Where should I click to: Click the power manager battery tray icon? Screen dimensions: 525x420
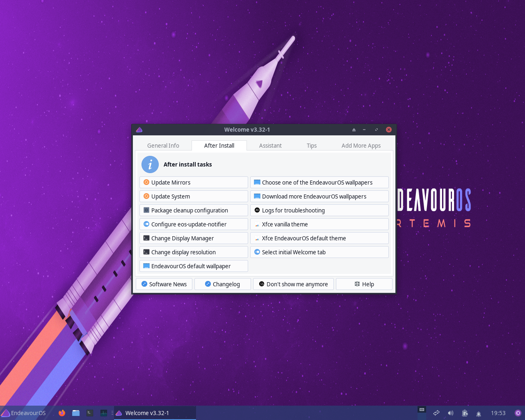coord(465,413)
